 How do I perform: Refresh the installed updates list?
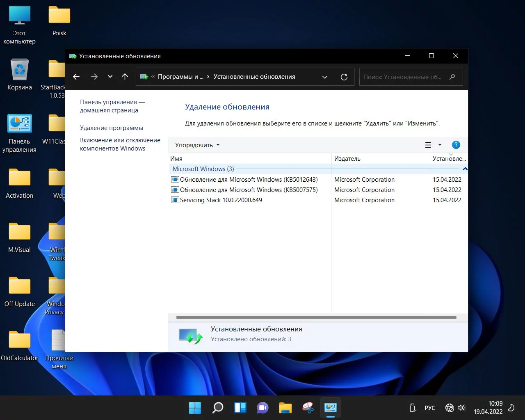[344, 77]
